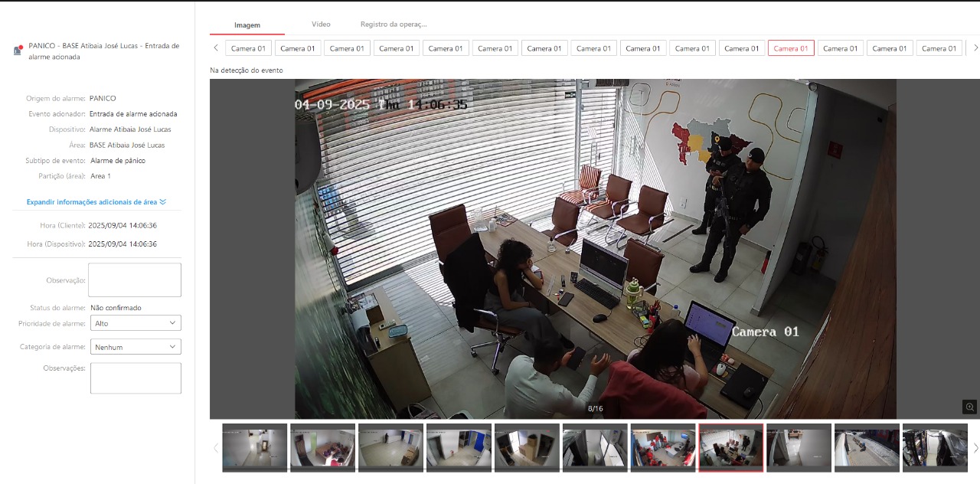Click the left arrow of the camera button row
Image resolution: width=980 pixels, height=484 pixels.
click(216, 47)
